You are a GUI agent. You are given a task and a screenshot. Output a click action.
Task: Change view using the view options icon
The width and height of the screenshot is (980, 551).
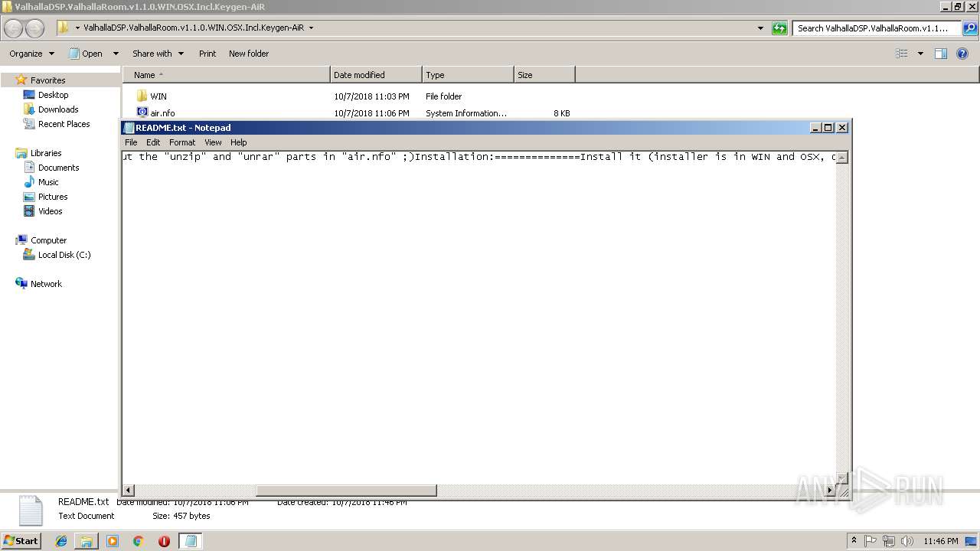click(902, 54)
